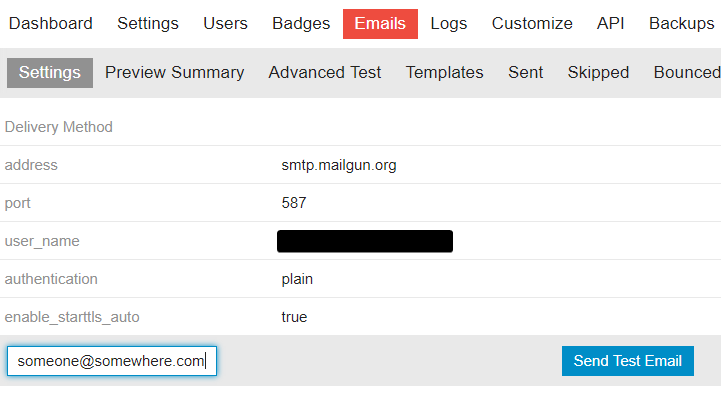This screenshot has width=721, height=398.
Task: Open the Users tab
Action: click(x=225, y=23)
